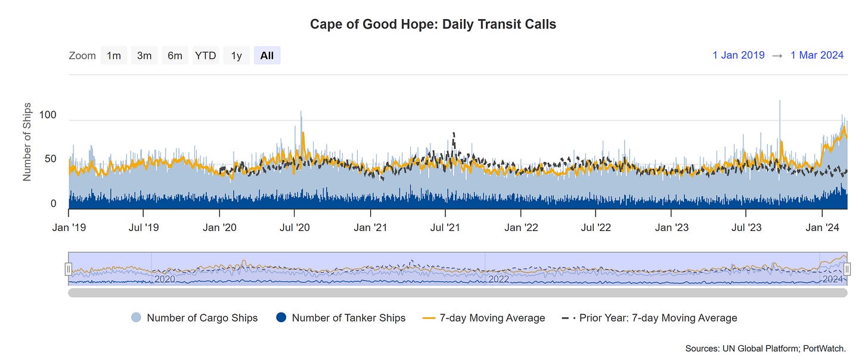Choose the 6m zoom option
This screenshot has height=359, width=868.
175,55
